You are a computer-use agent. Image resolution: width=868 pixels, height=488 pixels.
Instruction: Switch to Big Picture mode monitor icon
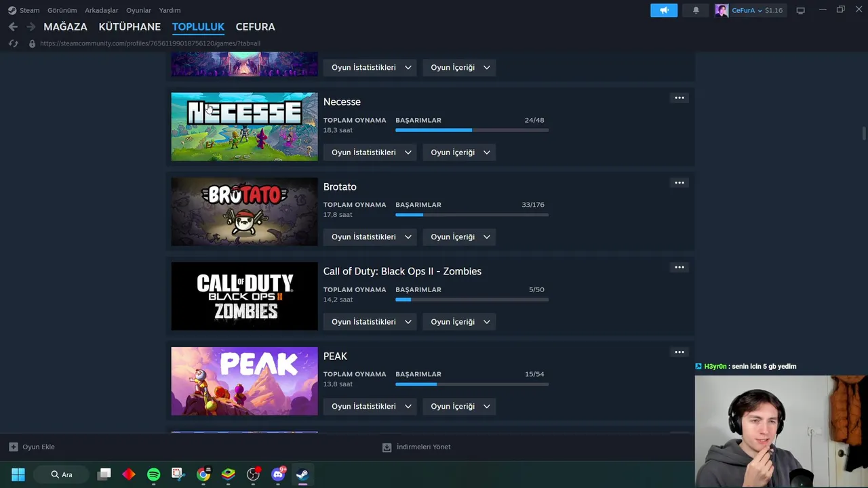point(800,10)
